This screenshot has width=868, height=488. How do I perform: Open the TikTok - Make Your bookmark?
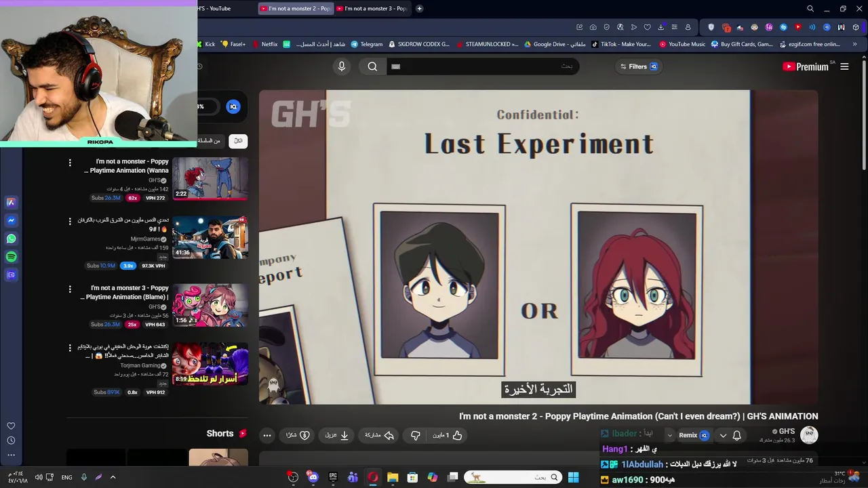click(621, 44)
